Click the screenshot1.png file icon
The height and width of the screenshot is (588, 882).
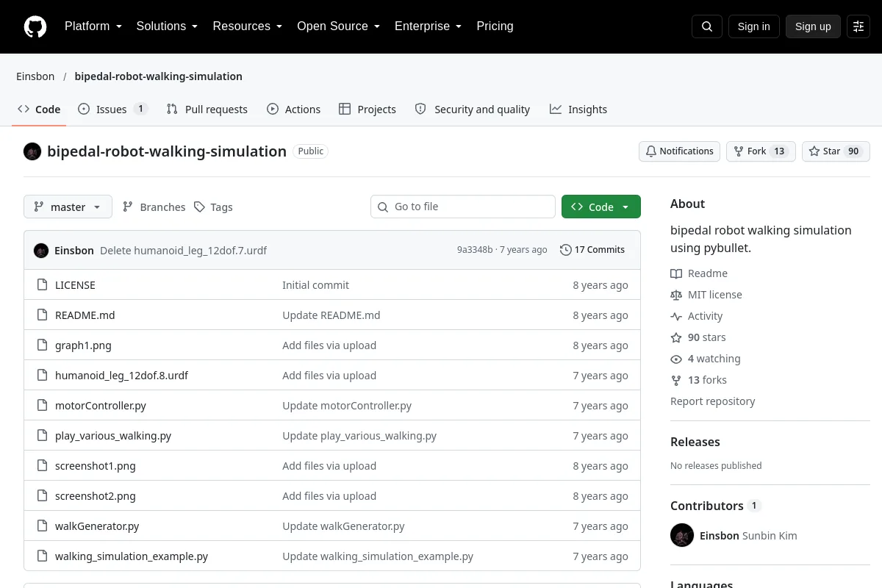(42, 466)
